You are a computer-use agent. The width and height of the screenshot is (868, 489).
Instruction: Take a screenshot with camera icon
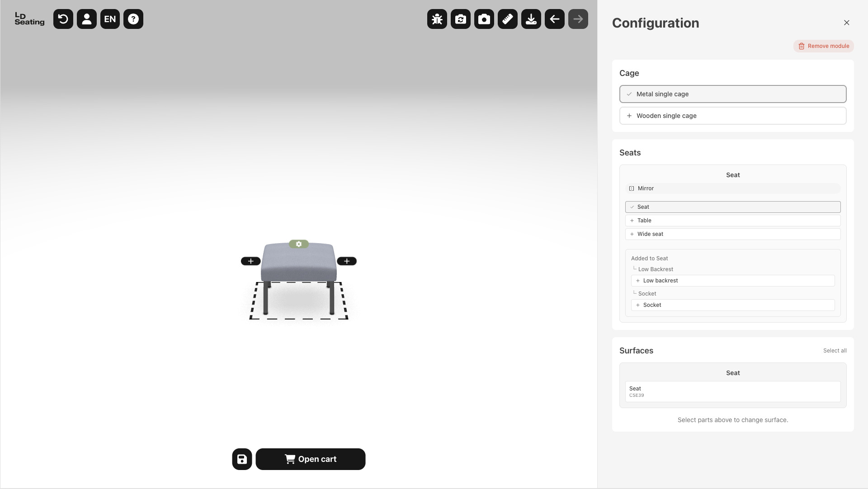(484, 19)
